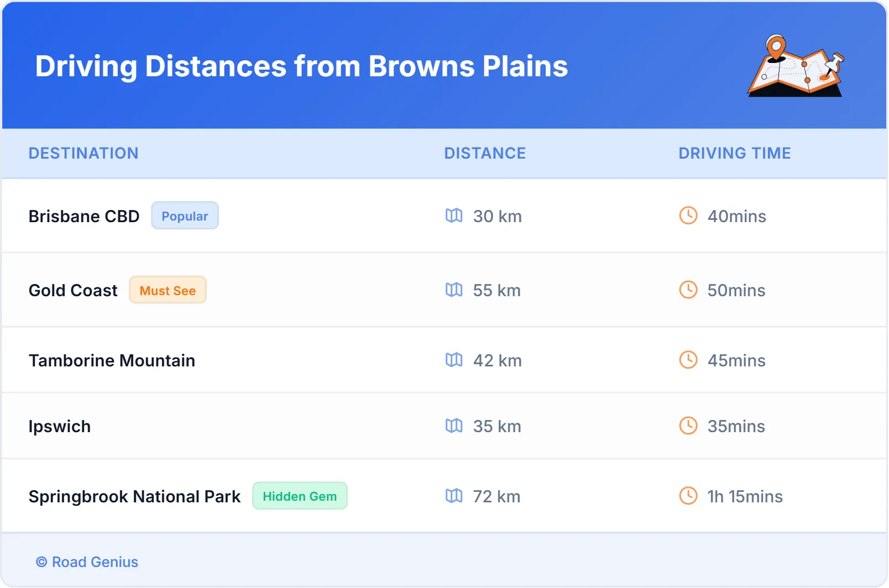Click the DRIVING TIME column header
Image resolution: width=889 pixels, height=588 pixels.
point(735,153)
